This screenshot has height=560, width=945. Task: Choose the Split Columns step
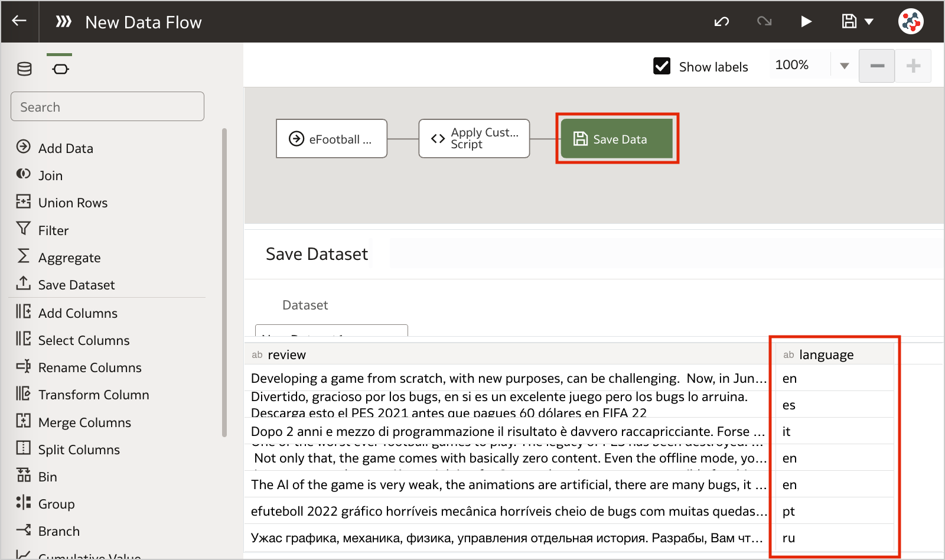68,449
